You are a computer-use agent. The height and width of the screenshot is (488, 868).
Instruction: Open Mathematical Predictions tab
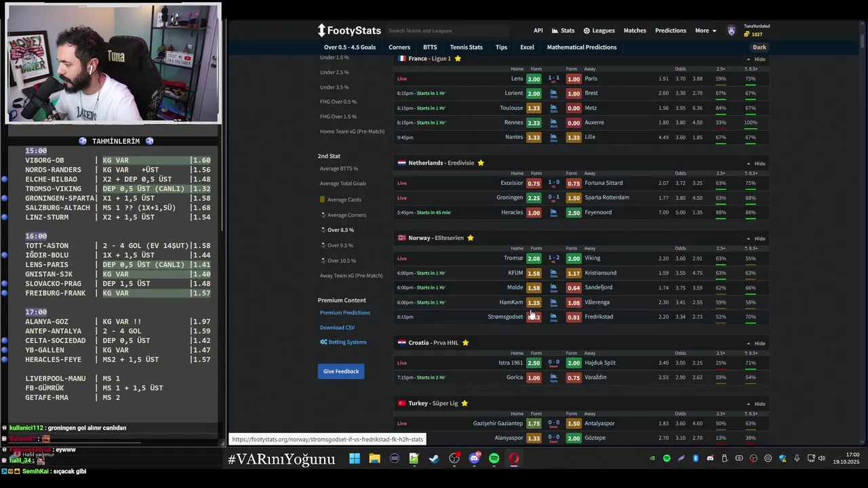click(582, 47)
